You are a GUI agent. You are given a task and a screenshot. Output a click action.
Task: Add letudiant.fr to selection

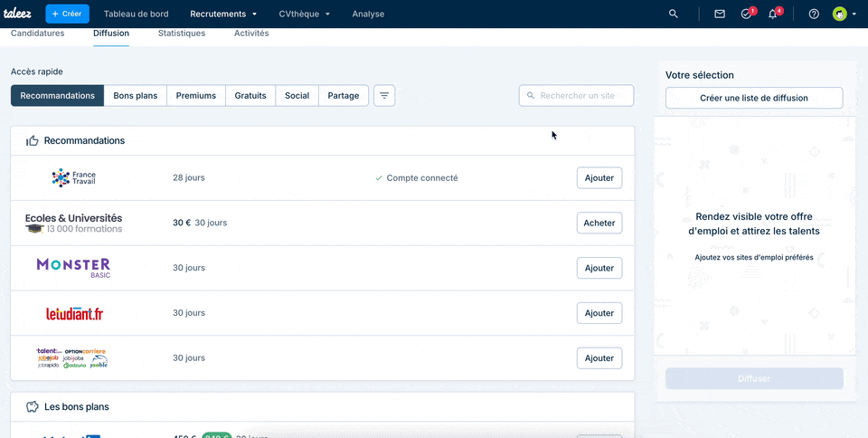[599, 313]
